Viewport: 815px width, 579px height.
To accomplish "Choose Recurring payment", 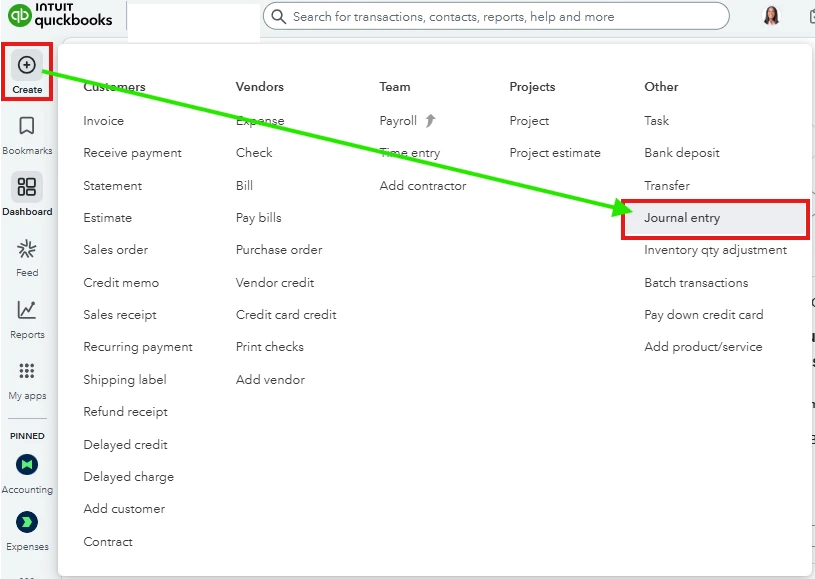I will coord(138,347).
